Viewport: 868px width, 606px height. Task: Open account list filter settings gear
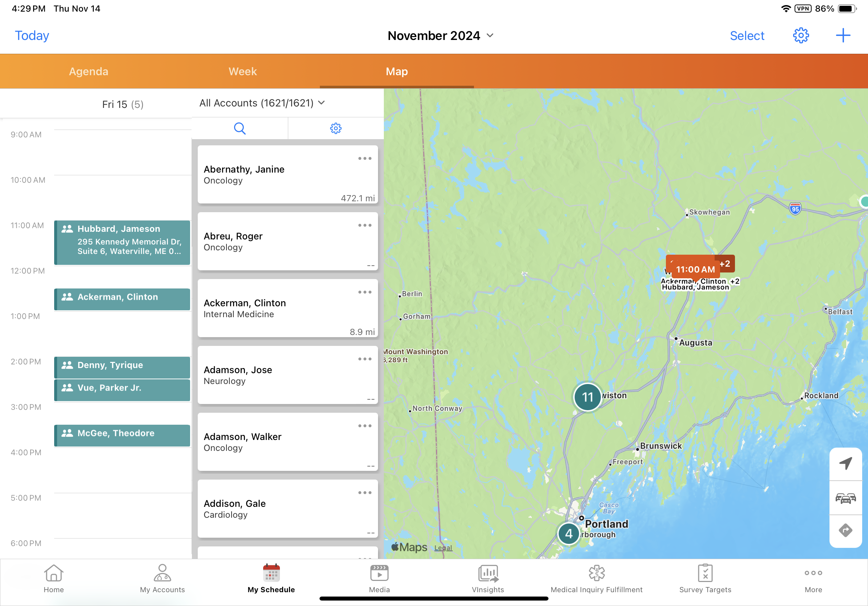pos(335,129)
